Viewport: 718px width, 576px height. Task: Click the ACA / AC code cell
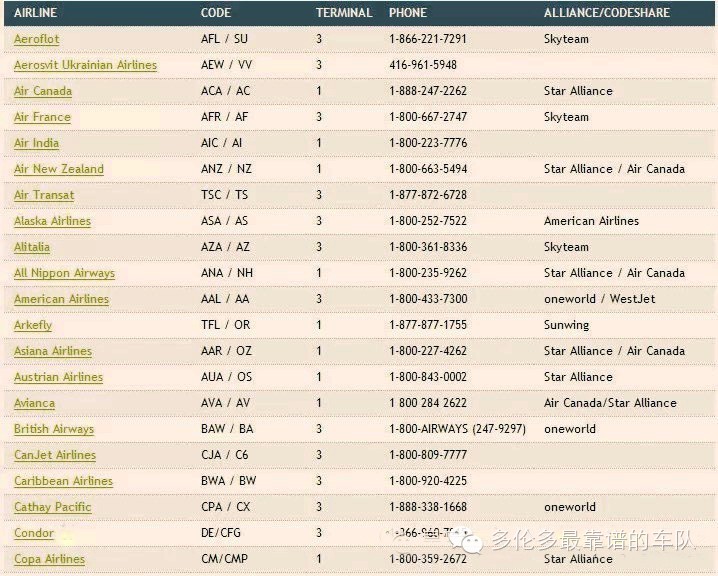(225, 91)
